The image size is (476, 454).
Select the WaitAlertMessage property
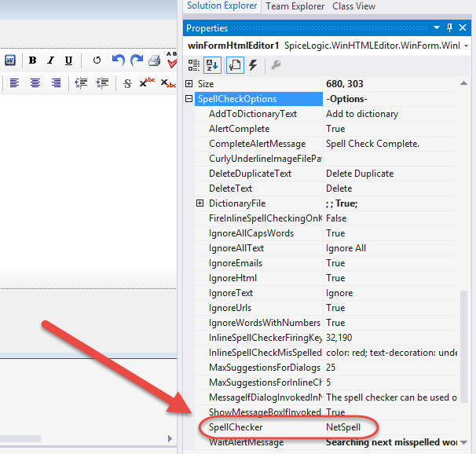coord(246,442)
